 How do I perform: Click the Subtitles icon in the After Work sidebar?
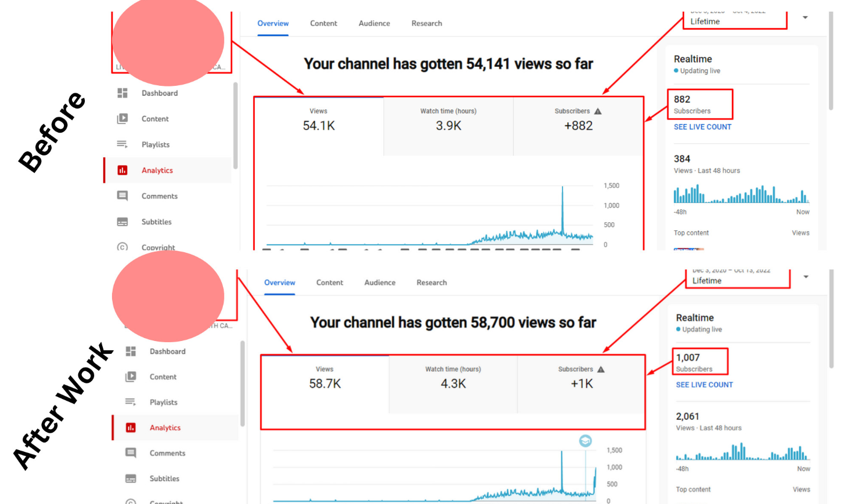(x=131, y=478)
